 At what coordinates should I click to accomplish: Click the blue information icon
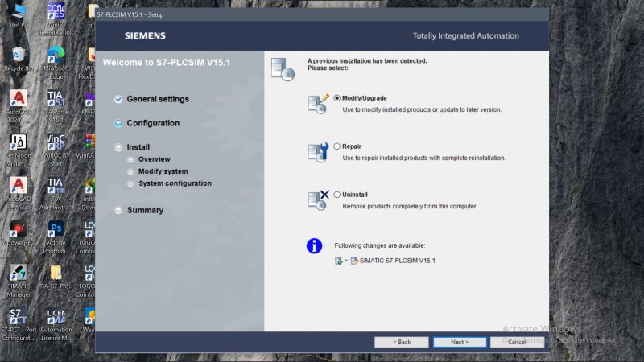tap(314, 246)
